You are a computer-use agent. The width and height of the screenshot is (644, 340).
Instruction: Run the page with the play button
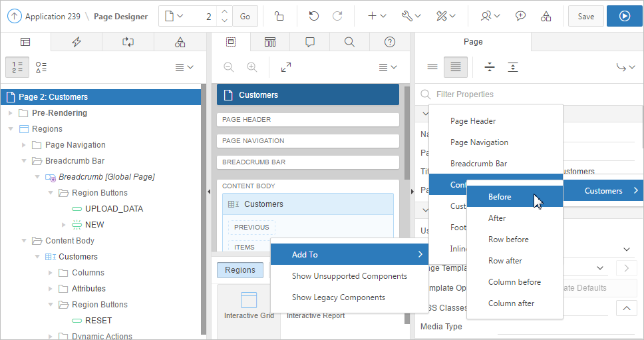click(x=624, y=16)
